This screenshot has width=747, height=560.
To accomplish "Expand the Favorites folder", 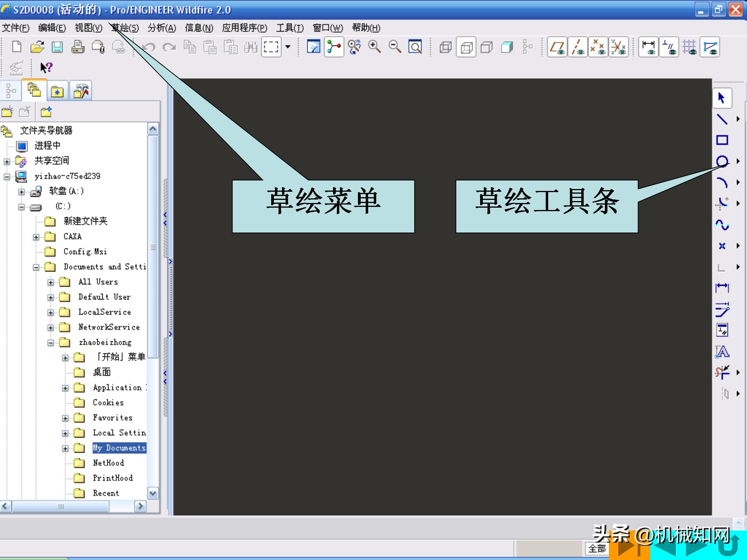I will tap(65, 418).
